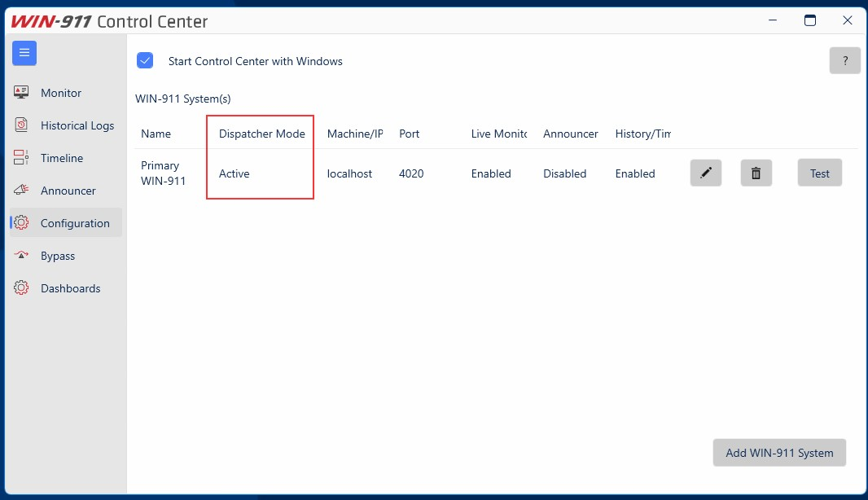Click the localhost machine value
Image resolution: width=868 pixels, height=500 pixels.
(349, 173)
